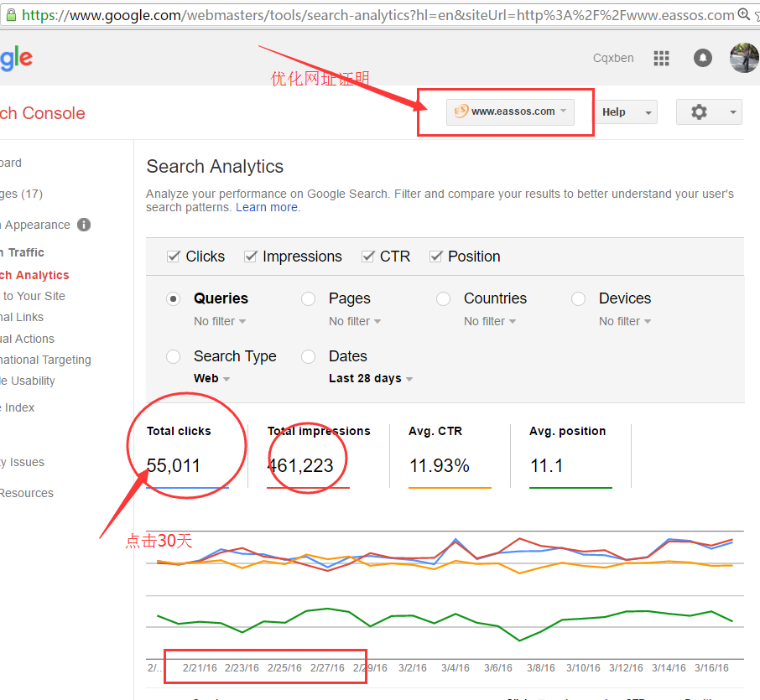
Task: Open Internal Links in the sidebar
Action: [22, 317]
